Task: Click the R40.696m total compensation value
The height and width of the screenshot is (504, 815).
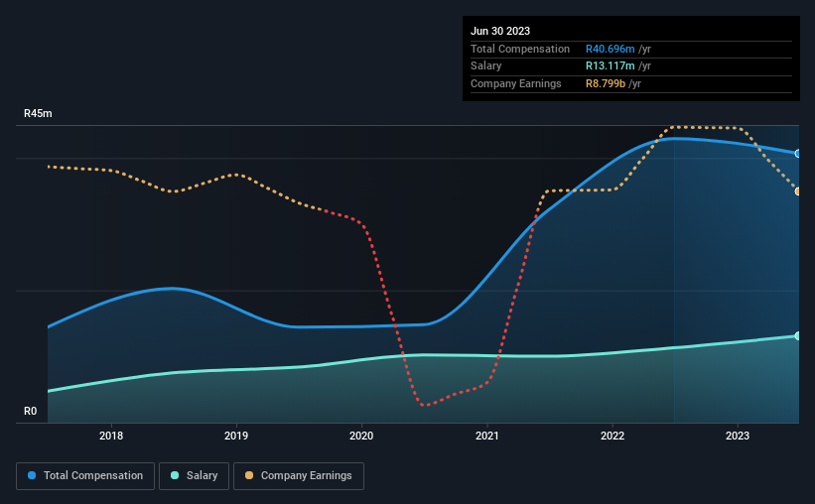Action: [x=611, y=49]
